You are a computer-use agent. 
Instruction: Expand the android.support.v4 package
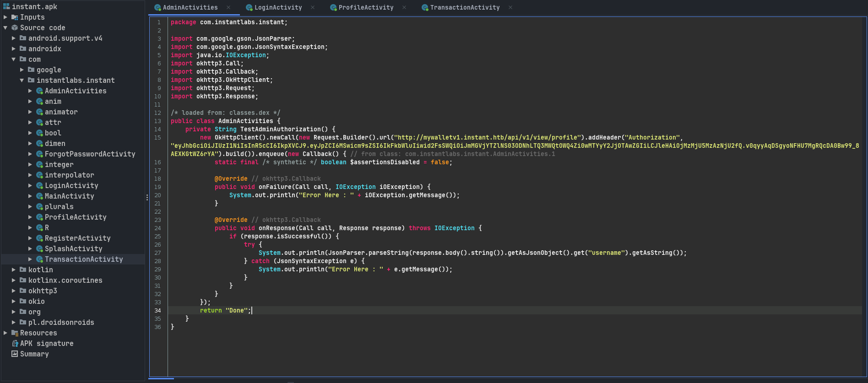click(x=14, y=38)
